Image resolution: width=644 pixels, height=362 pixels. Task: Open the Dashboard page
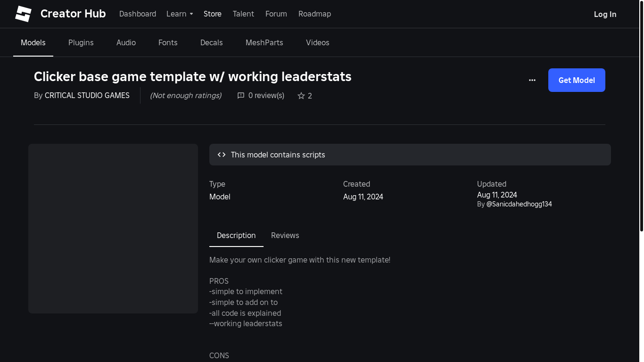point(138,14)
